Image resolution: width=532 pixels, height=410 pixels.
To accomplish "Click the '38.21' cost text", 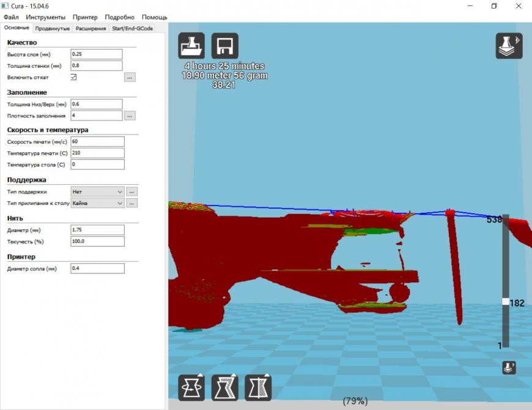I will click(224, 85).
